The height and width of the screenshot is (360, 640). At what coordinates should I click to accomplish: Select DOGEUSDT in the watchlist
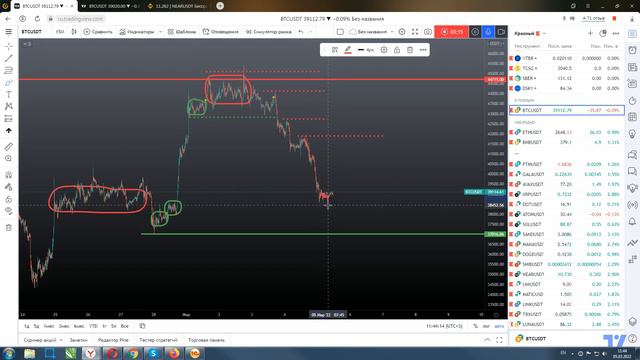(567, 254)
